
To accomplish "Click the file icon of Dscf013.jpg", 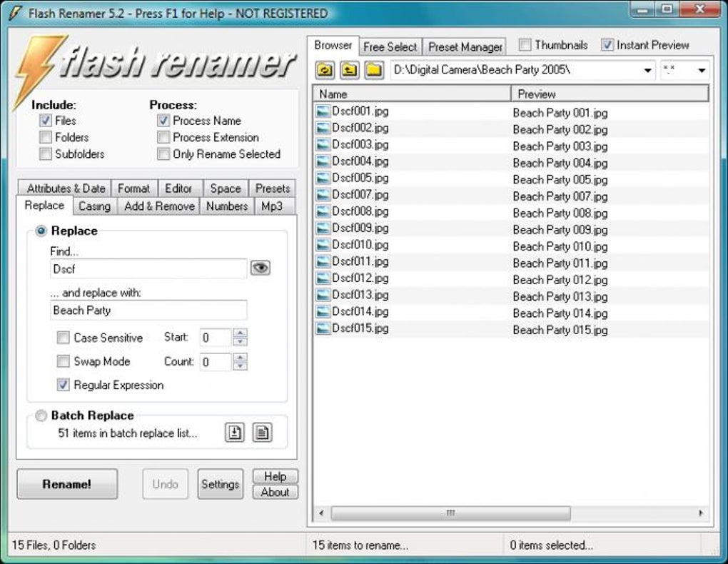I will (322, 295).
